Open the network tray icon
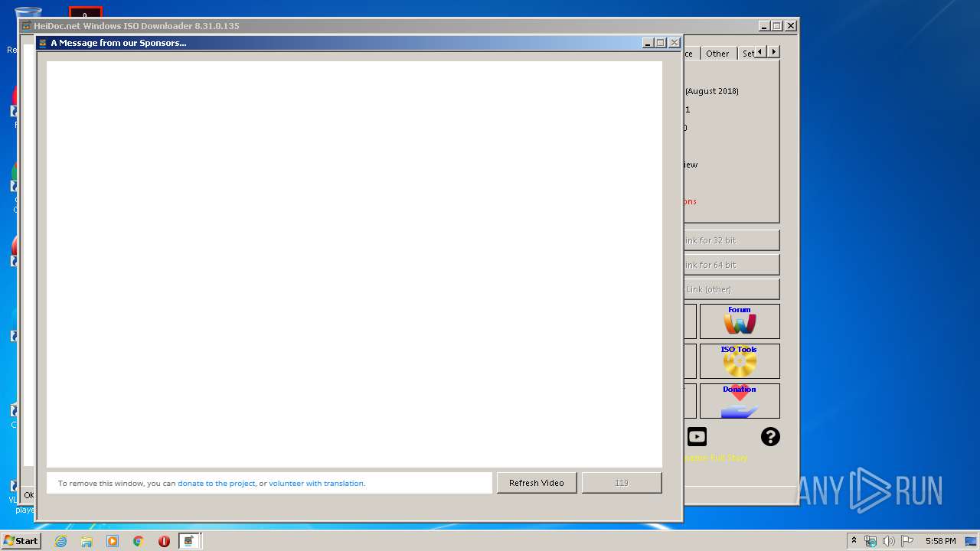Screen dimensions: 980x551 tap(871, 541)
